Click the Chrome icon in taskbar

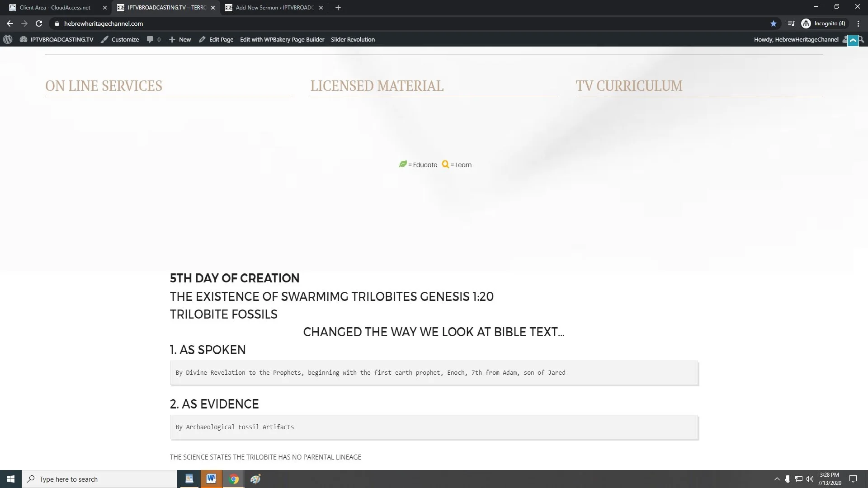pos(234,479)
